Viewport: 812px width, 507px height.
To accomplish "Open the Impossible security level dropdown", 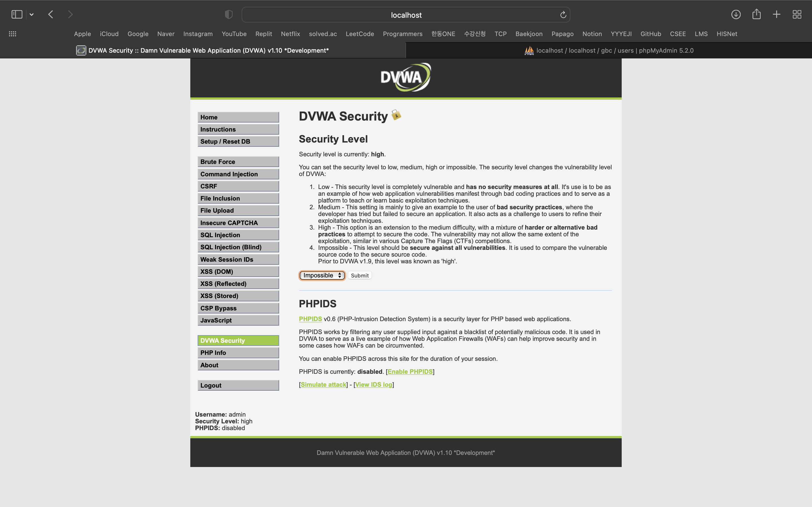I will (x=322, y=275).
